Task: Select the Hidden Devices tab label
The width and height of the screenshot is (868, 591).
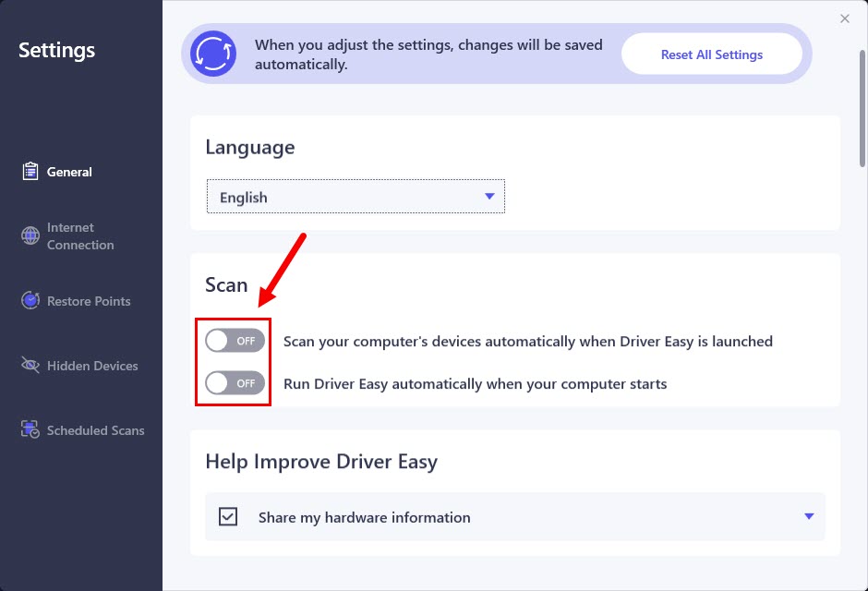Action: coord(92,366)
